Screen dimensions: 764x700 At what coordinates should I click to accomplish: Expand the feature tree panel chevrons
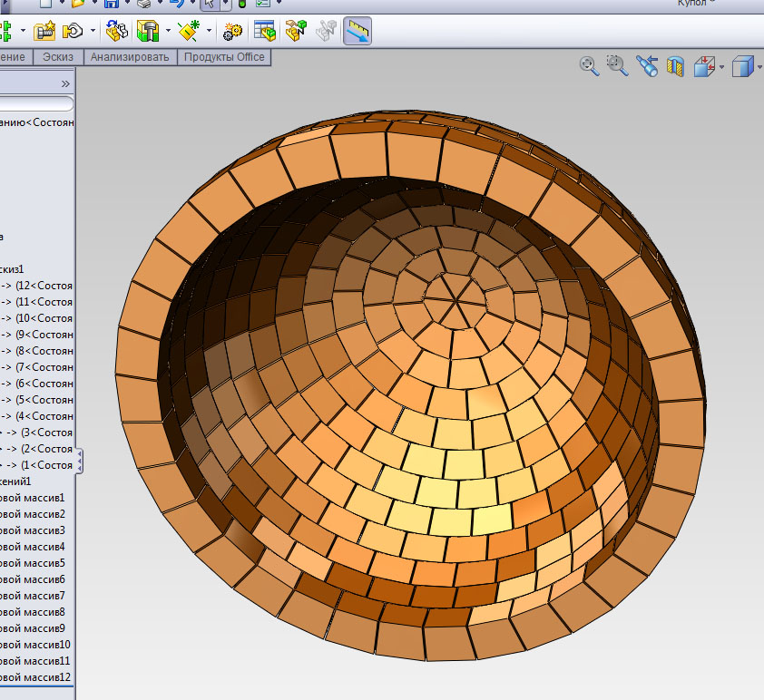coord(65,83)
